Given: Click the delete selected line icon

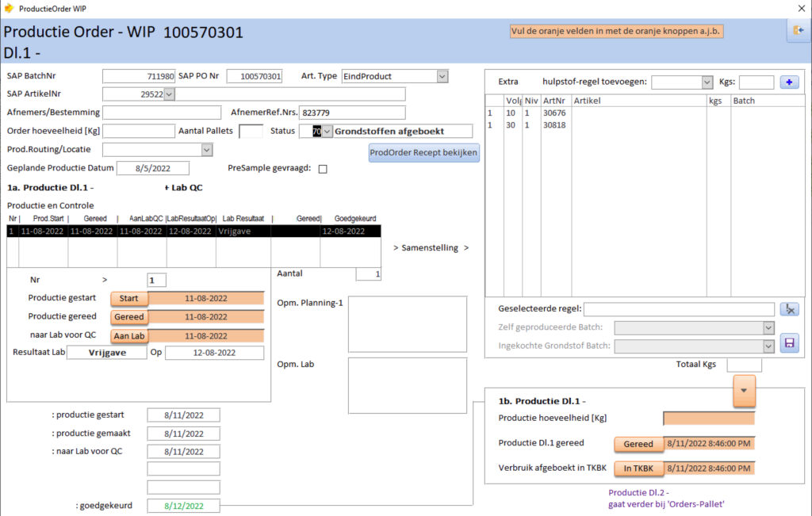Looking at the screenshot, I should click(788, 309).
